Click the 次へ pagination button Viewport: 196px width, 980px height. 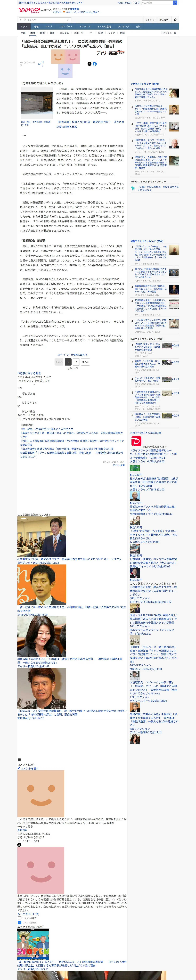pos(85,362)
